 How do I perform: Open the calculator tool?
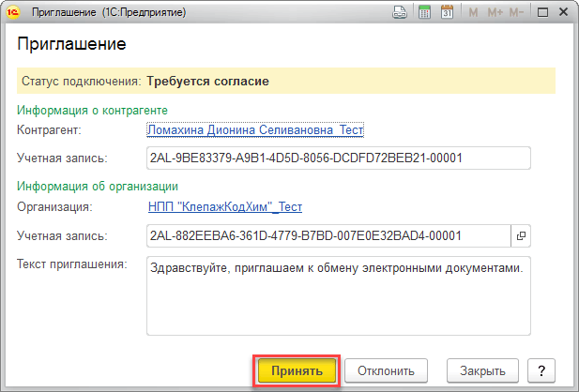pyautogui.click(x=424, y=12)
